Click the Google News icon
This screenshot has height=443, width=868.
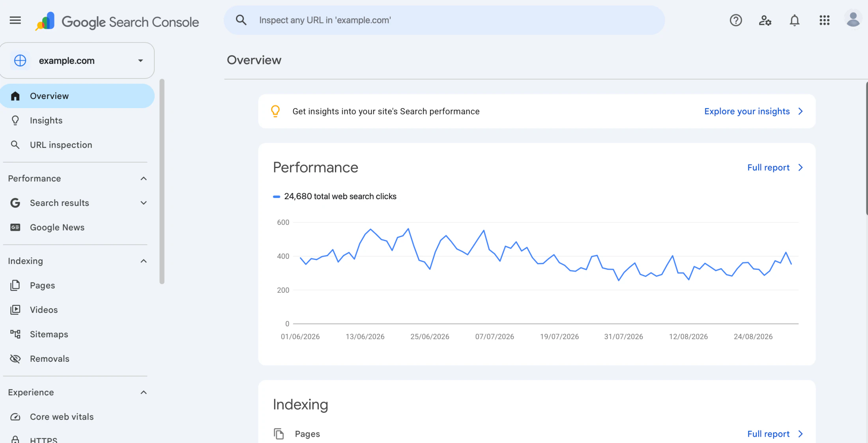(x=15, y=227)
